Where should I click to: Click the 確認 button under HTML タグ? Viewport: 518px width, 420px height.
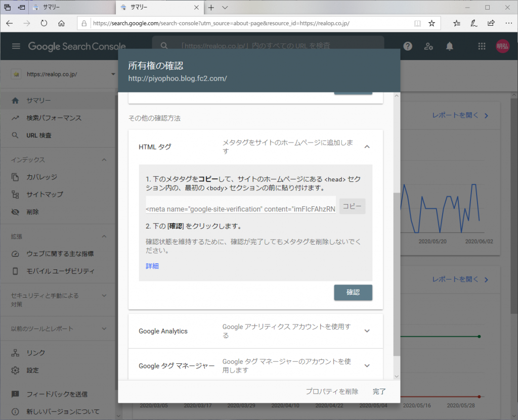(353, 293)
